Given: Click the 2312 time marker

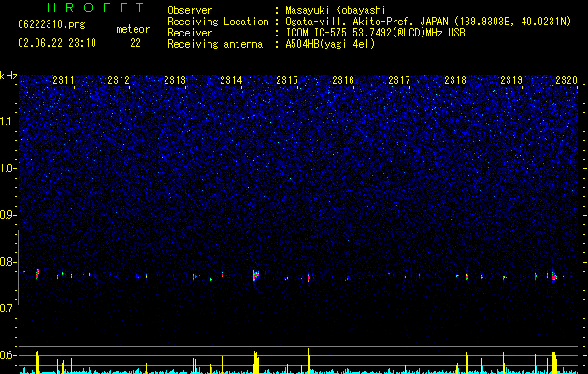Looking at the screenshot, I should pyautogui.click(x=119, y=80).
